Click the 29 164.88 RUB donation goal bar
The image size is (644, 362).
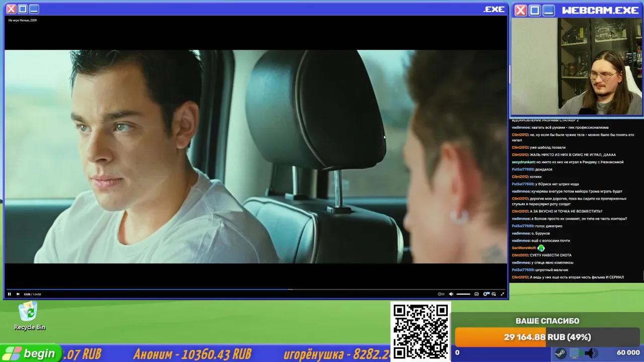click(547, 337)
